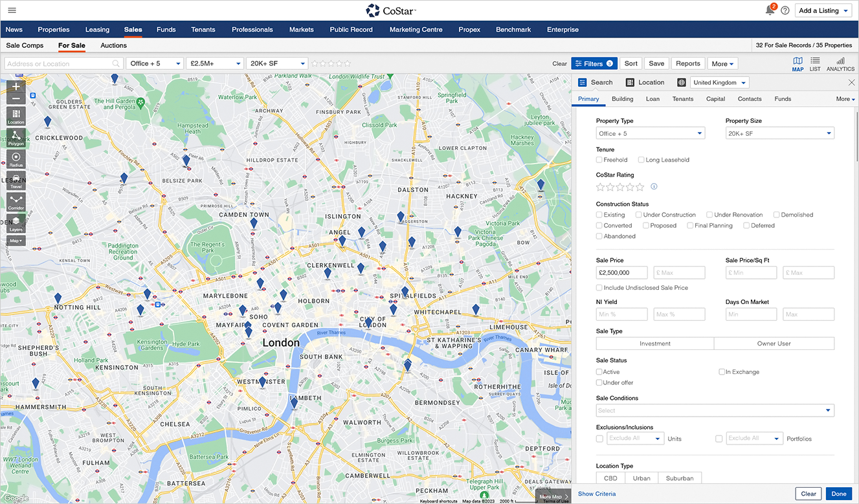Open the Public Record menu
This screenshot has width=859, height=504.
pyautogui.click(x=351, y=29)
